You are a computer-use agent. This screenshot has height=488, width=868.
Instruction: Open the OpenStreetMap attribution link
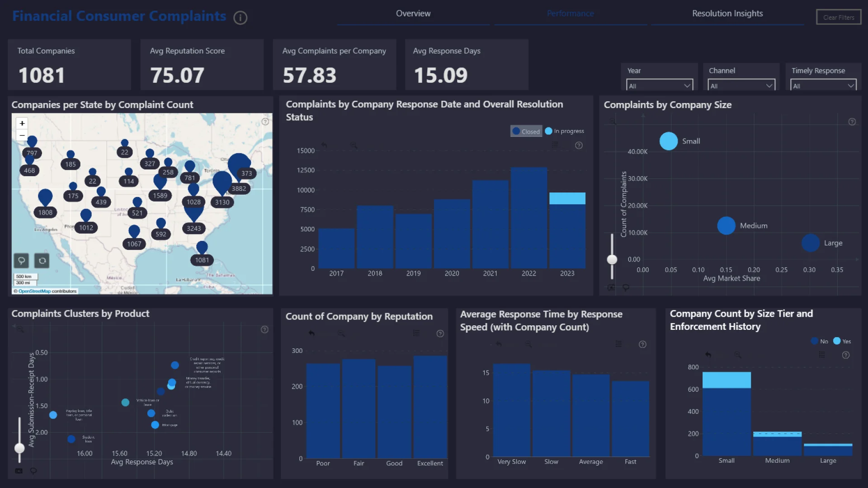point(34,291)
